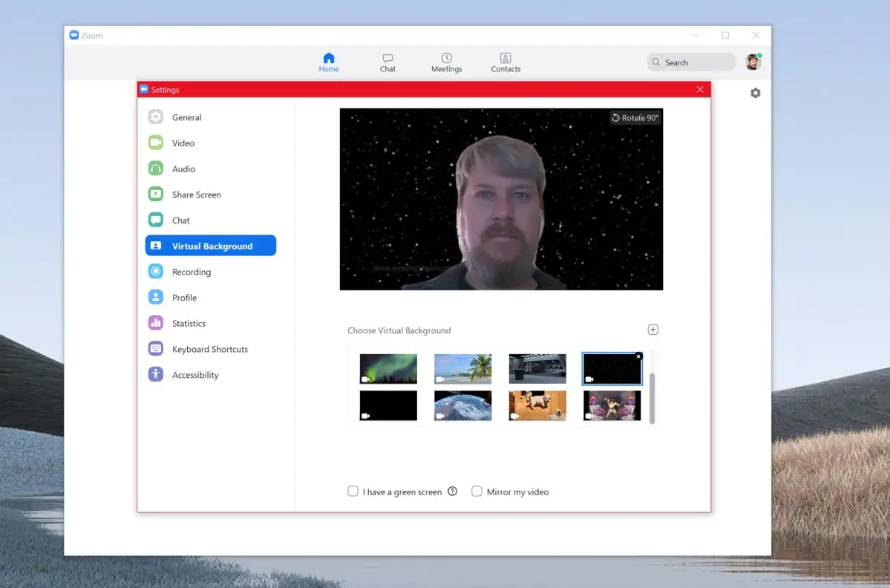Close the Settings dialog
Image resolution: width=890 pixels, height=588 pixels.
click(x=699, y=90)
